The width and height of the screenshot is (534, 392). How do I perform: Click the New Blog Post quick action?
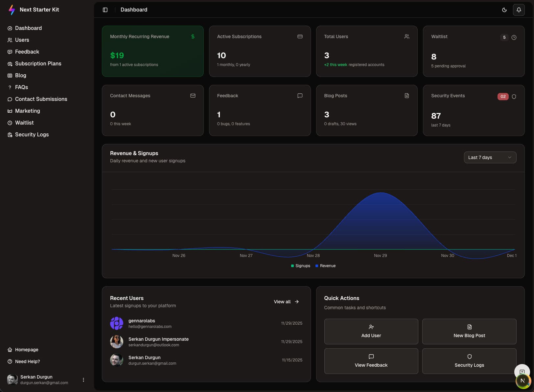coord(469,332)
